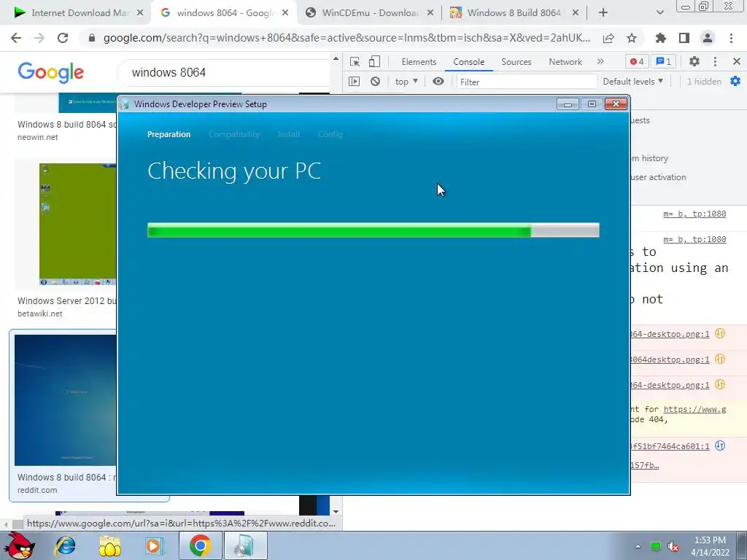Close the DevTools panel
Viewport: 747px width, 560px height.
click(x=737, y=61)
